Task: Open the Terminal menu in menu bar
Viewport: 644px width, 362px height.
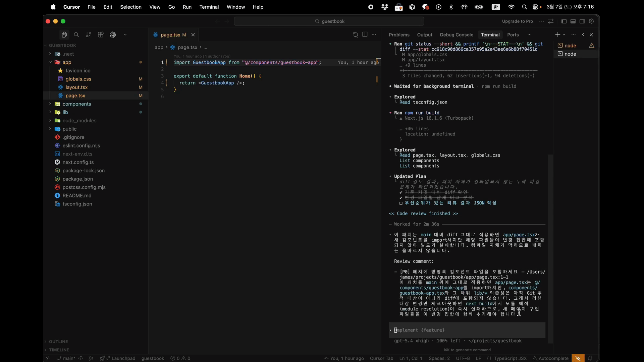Action: click(209, 7)
